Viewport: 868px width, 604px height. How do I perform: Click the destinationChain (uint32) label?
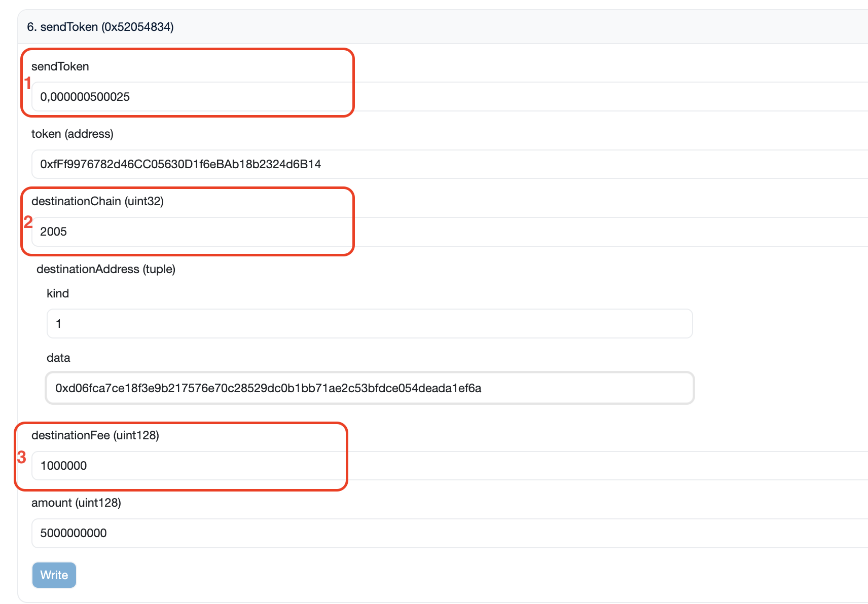pos(97,201)
